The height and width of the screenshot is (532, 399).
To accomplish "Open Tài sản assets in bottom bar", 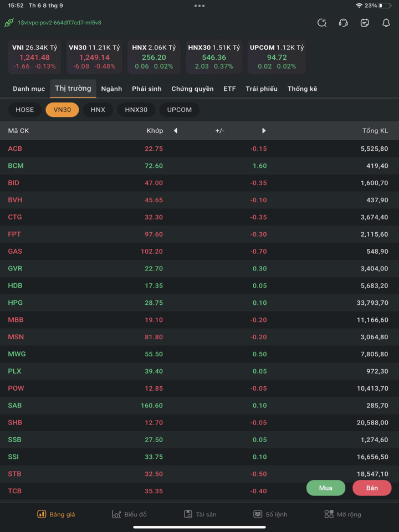I will pyautogui.click(x=200, y=514).
